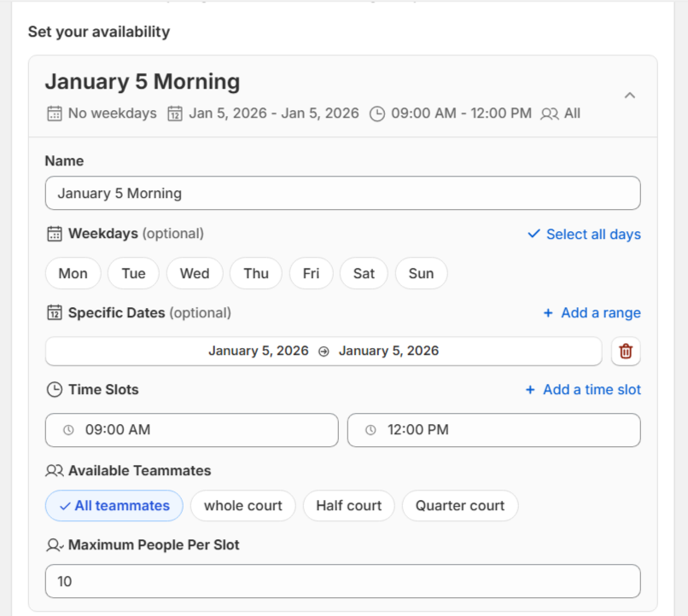Click the arrow icon between range dates
The image size is (688, 616).
tap(324, 352)
